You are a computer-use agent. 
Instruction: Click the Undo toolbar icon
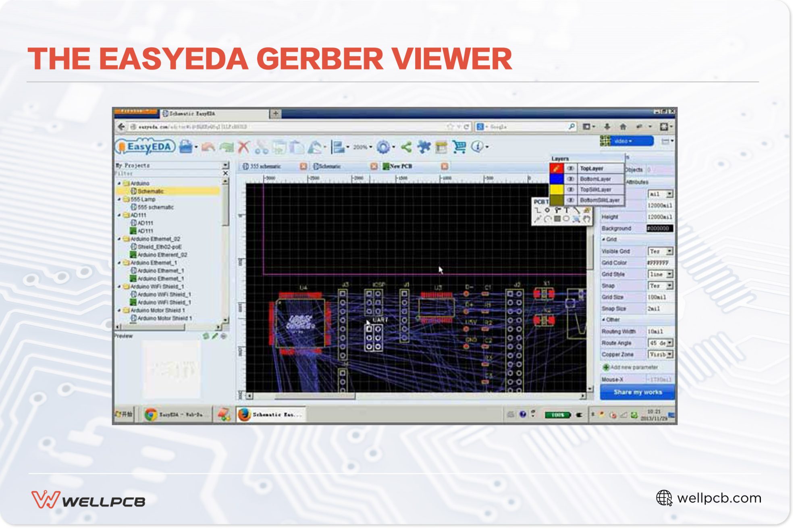coord(208,147)
